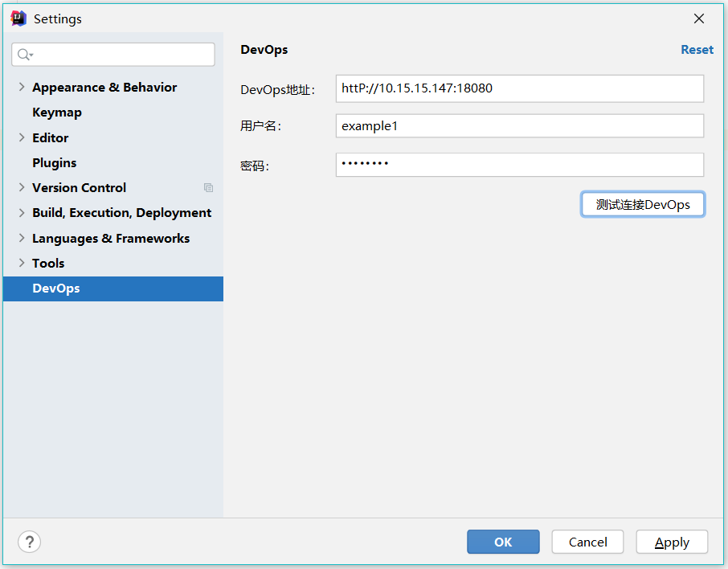The height and width of the screenshot is (569, 728).
Task: Focus the settings search field
Action: pos(113,55)
